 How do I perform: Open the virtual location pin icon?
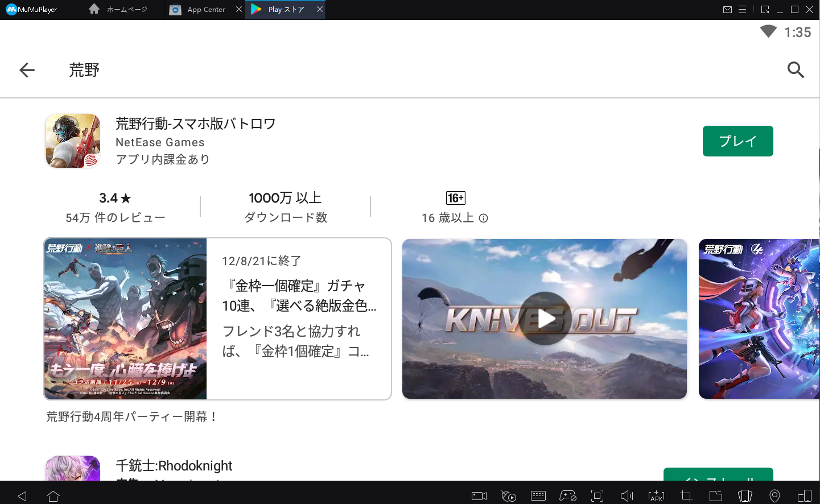pos(774,496)
